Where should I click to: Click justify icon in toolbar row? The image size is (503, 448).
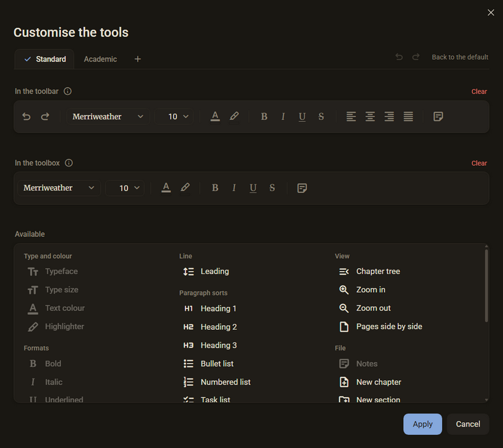(408, 116)
